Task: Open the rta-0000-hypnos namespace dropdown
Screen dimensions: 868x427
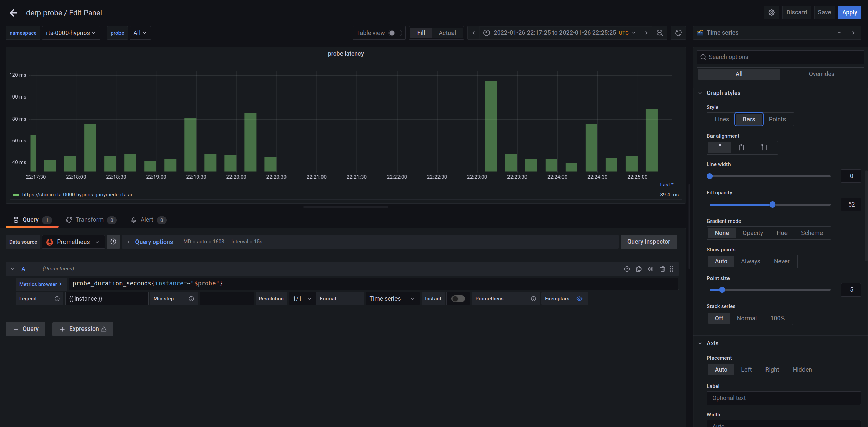Action: 71,33
